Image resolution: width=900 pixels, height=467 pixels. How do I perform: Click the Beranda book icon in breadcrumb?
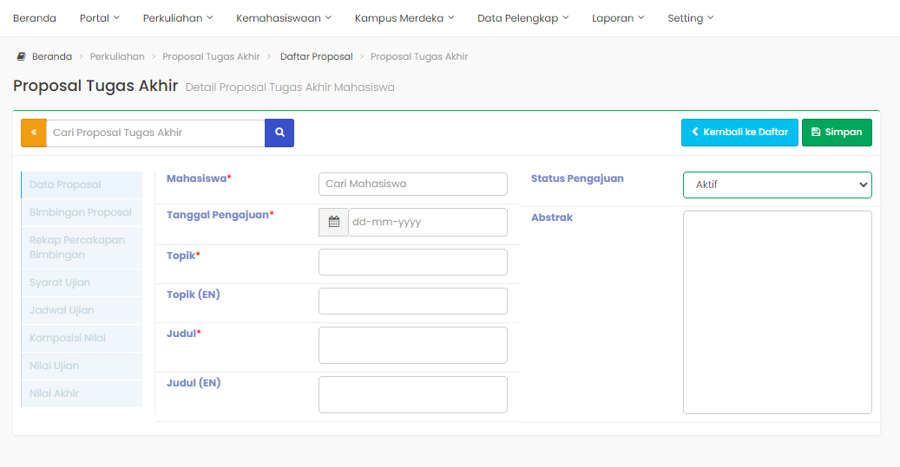coord(21,57)
